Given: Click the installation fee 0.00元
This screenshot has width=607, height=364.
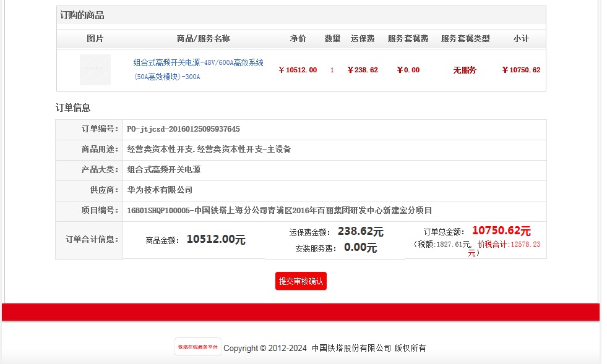Looking at the screenshot, I should (360, 248).
